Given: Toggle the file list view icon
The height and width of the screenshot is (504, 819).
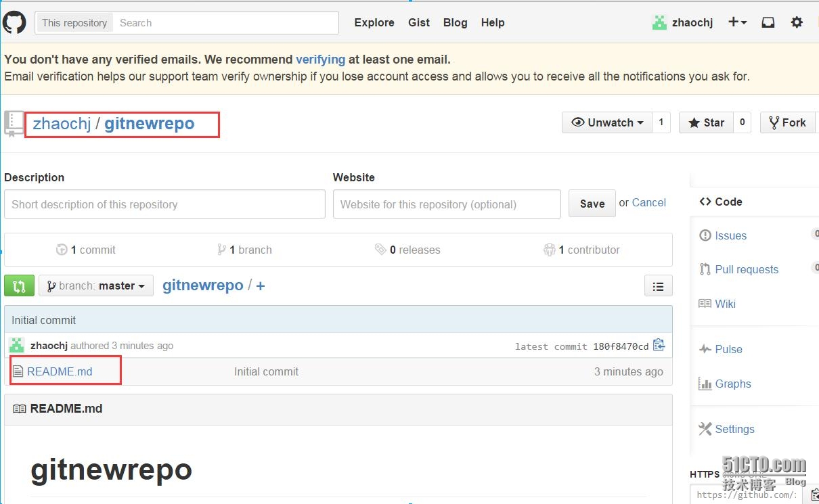Looking at the screenshot, I should [658, 286].
